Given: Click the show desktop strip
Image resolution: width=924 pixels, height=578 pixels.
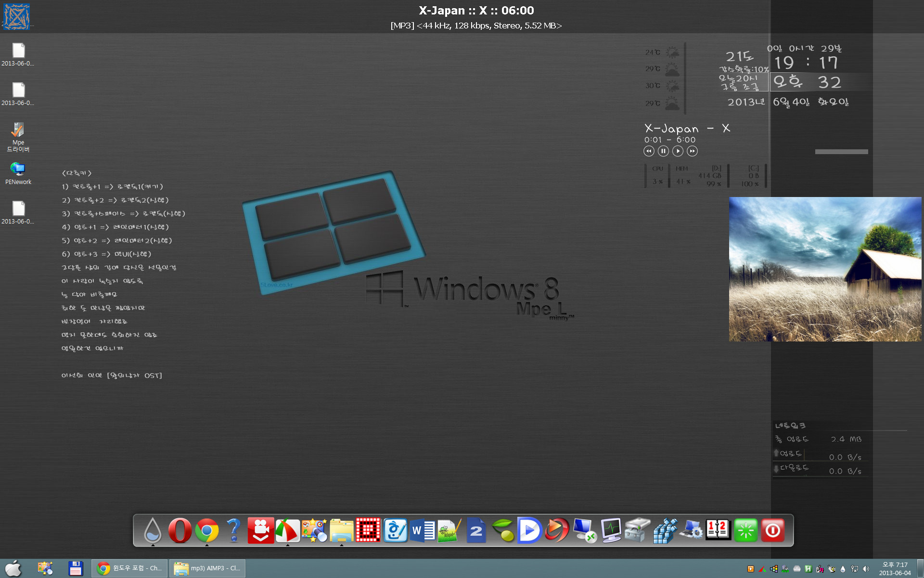Looking at the screenshot, I should coord(920,568).
